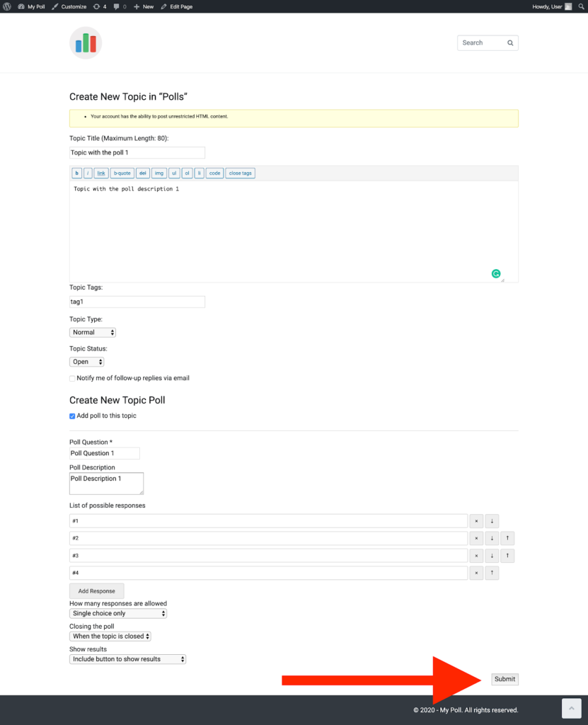The height and width of the screenshot is (725, 588).
Task: Uncheck Add poll to this topic
Action: click(71, 416)
